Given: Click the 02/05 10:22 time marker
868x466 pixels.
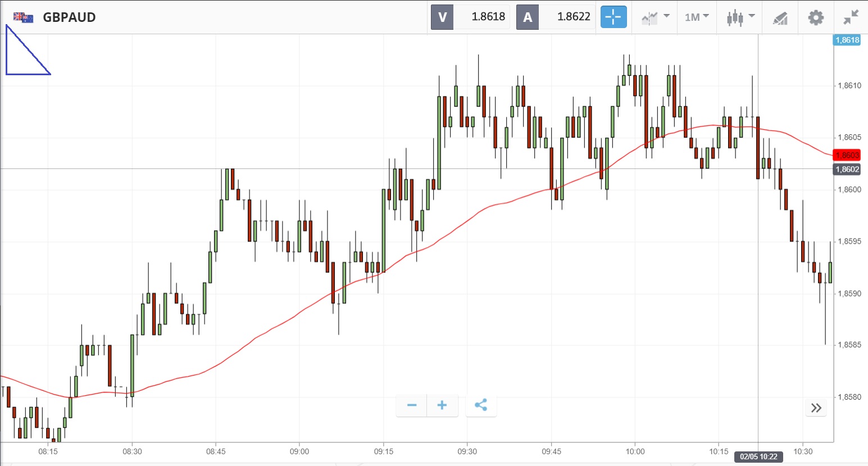Looking at the screenshot, I should [x=758, y=456].
